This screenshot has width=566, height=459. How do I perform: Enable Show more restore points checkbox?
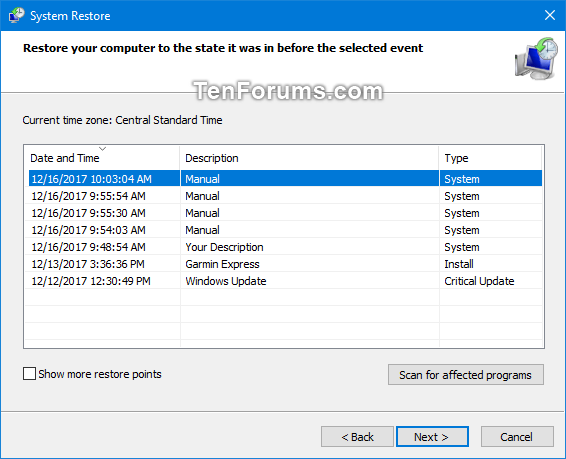(x=29, y=374)
